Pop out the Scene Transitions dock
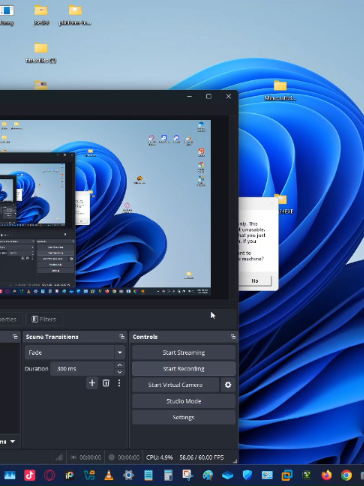364x486 pixels. coord(122,337)
